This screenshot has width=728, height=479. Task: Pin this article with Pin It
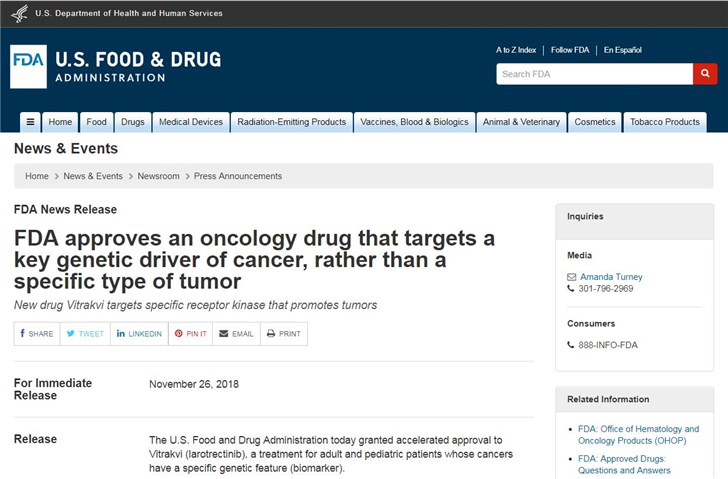point(191,334)
